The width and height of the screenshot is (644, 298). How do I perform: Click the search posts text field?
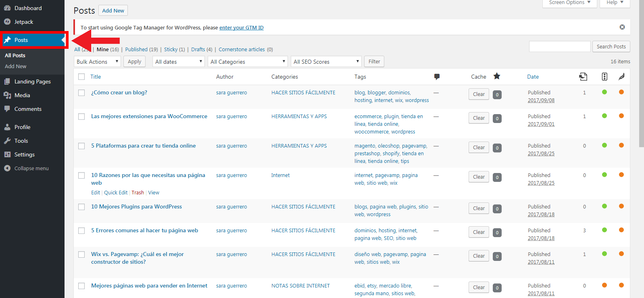(559, 46)
